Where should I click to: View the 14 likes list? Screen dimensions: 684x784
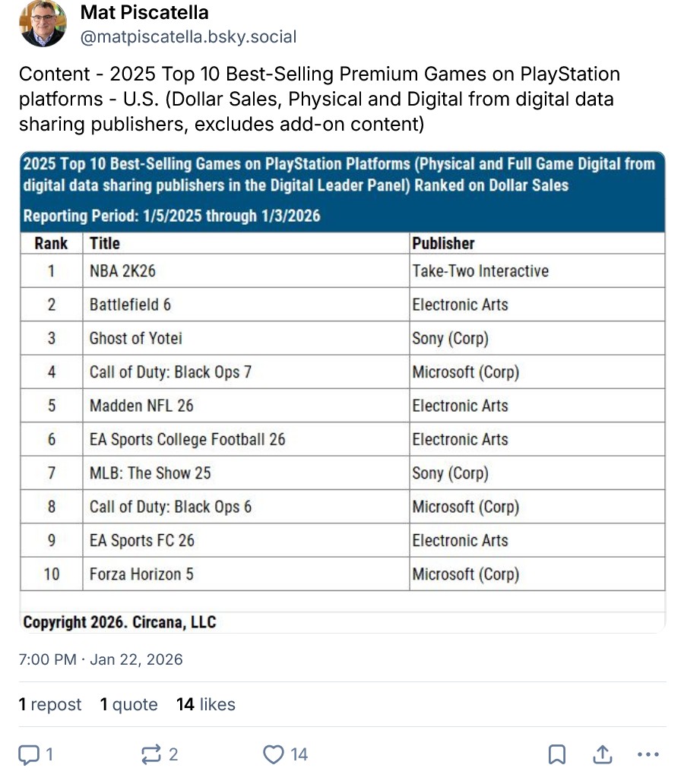point(205,704)
